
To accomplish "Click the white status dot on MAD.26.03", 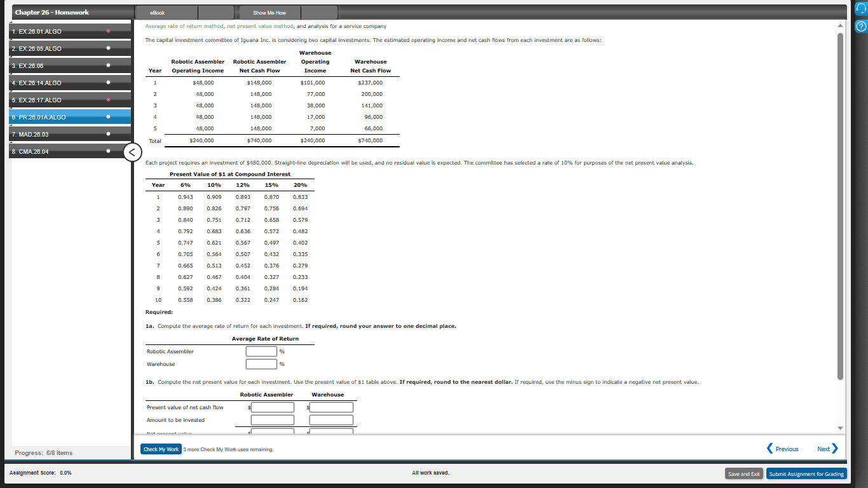I will (109, 134).
